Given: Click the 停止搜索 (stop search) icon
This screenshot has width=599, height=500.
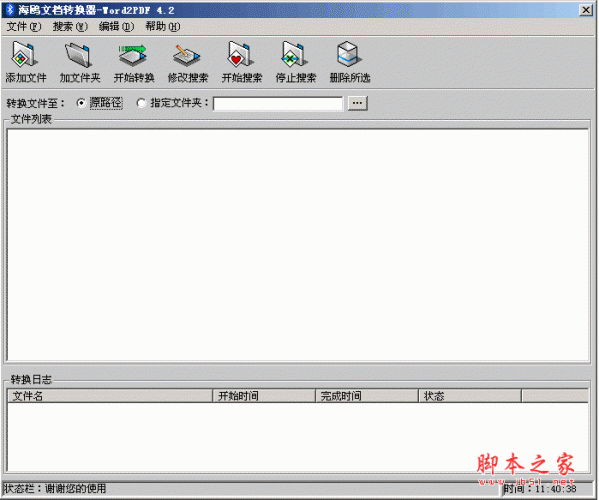Looking at the screenshot, I should (x=296, y=61).
